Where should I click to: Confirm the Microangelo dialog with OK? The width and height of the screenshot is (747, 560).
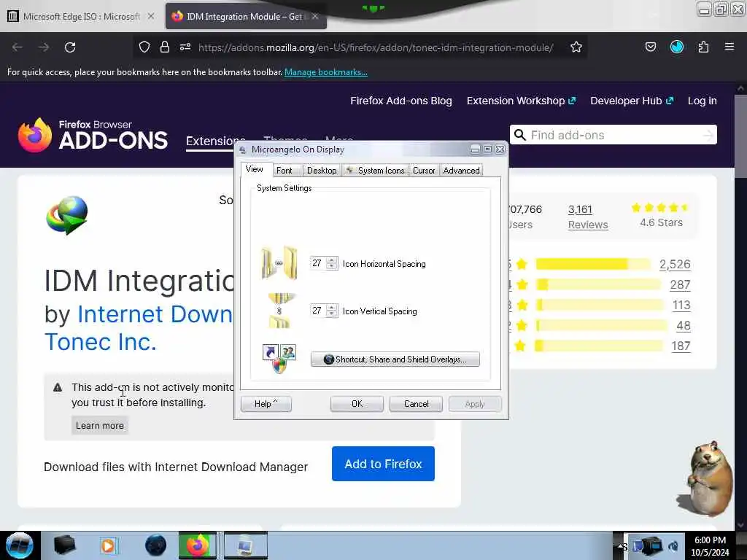click(357, 404)
